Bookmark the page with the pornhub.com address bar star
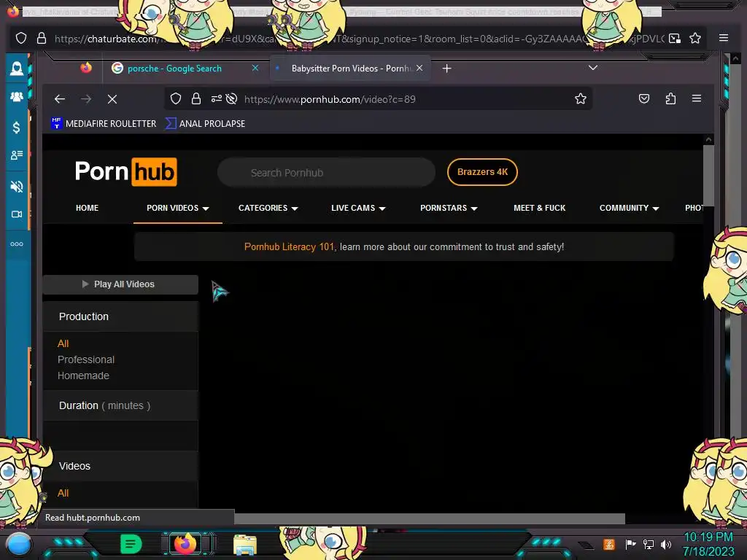Image resolution: width=747 pixels, height=560 pixels. coord(580,98)
